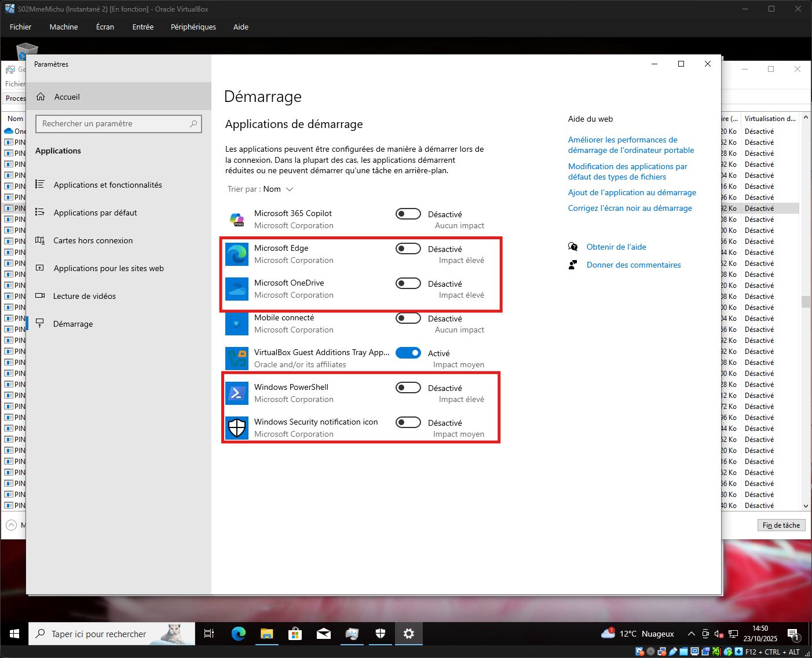Enable Microsoft Edge startup toggle
812x658 pixels.
408,248
